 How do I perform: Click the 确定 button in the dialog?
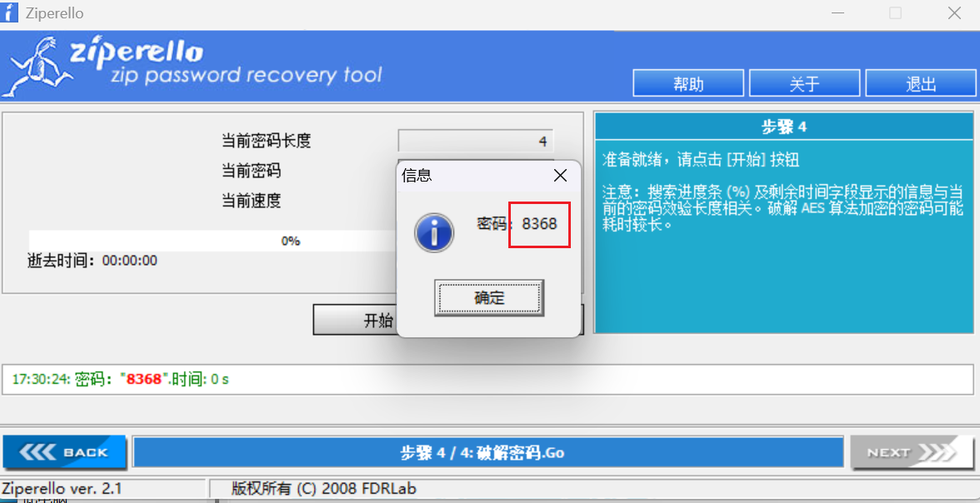(488, 298)
